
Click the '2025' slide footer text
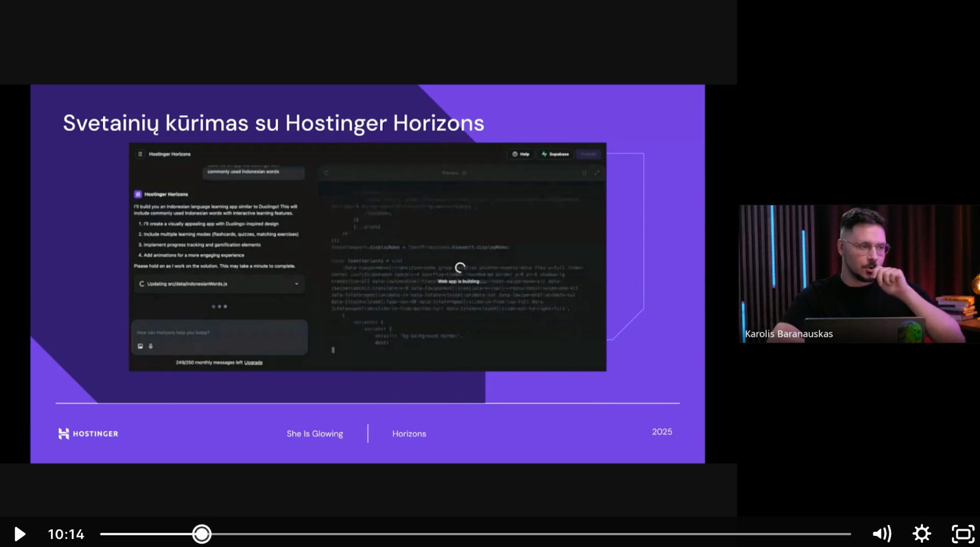(x=662, y=432)
